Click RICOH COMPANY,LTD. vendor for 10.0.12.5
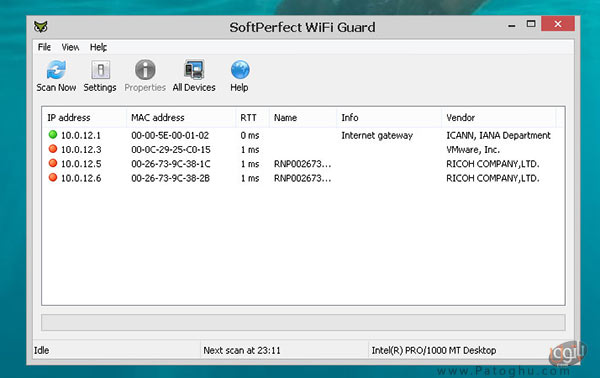The height and width of the screenshot is (378, 600). pyautogui.click(x=492, y=164)
